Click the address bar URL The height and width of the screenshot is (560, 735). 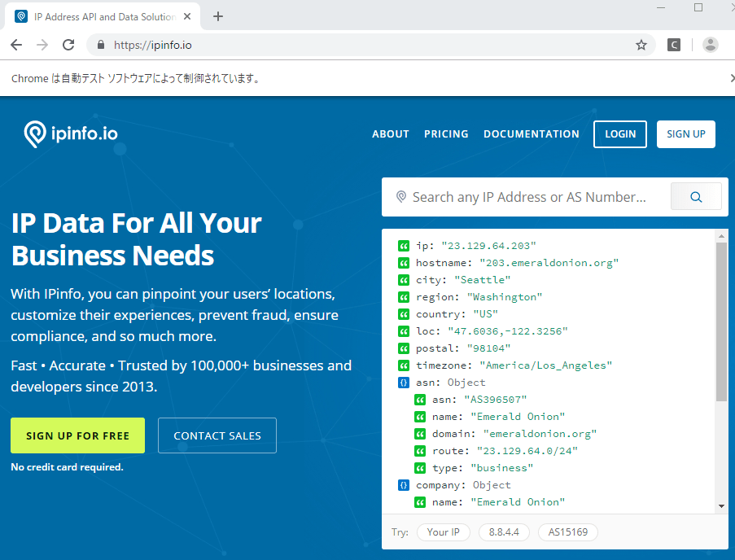point(153,45)
